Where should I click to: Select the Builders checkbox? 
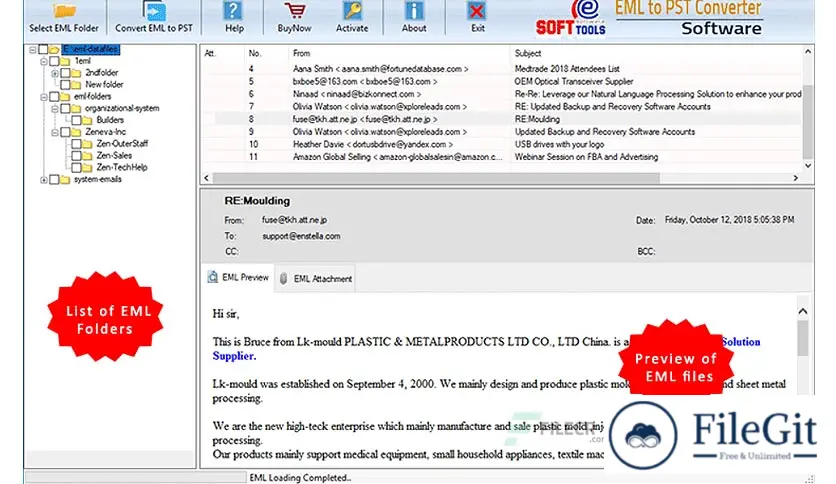click(76, 120)
